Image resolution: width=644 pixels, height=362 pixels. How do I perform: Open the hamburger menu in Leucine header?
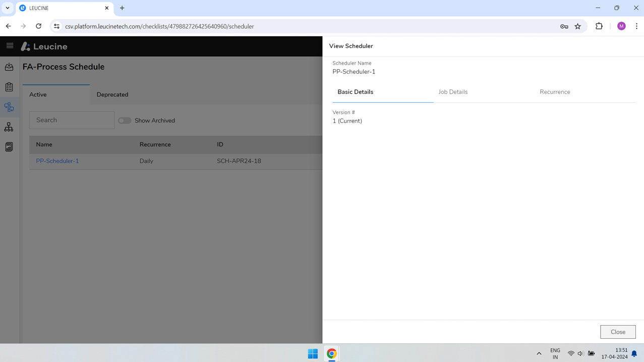point(10,46)
